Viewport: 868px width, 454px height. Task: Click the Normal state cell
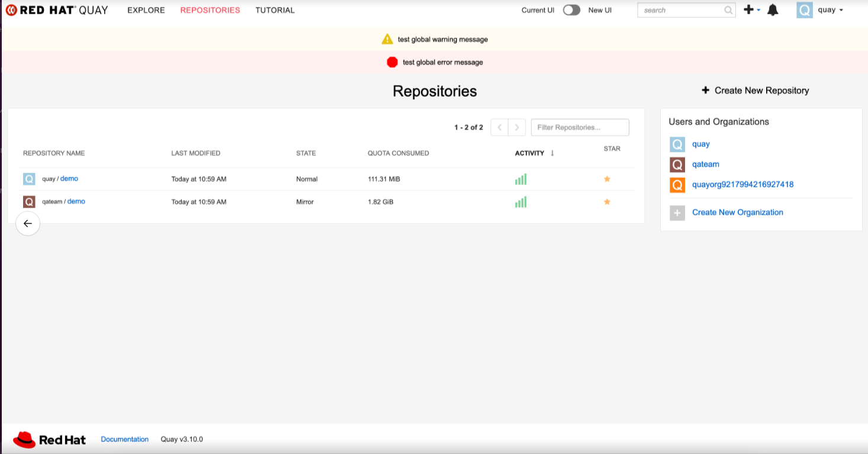(x=307, y=179)
